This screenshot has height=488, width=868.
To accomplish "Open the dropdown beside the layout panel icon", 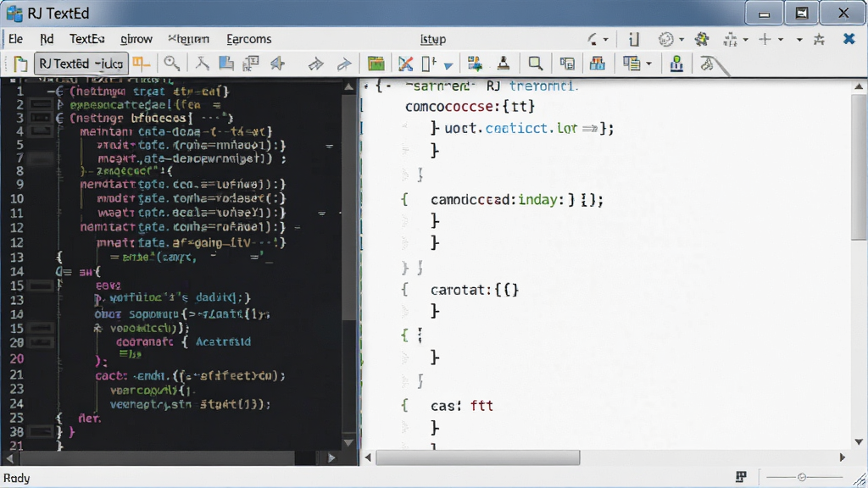I will [x=648, y=64].
